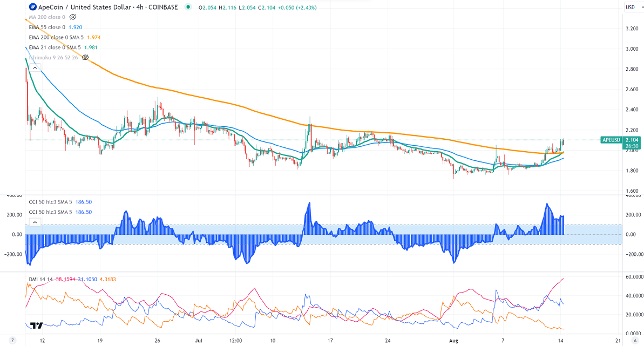
Task: Select the DMI 14 14 indicator legend
Action: click(40, 280)
